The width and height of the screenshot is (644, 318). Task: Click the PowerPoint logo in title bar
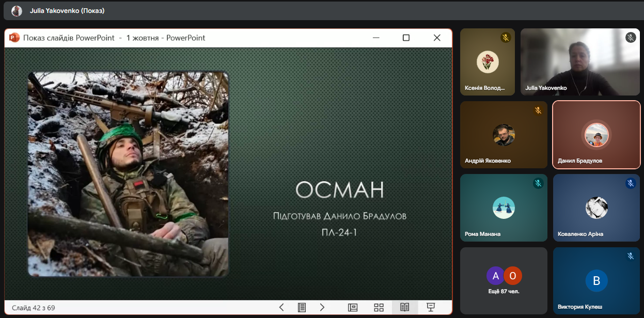pos(14,38)
